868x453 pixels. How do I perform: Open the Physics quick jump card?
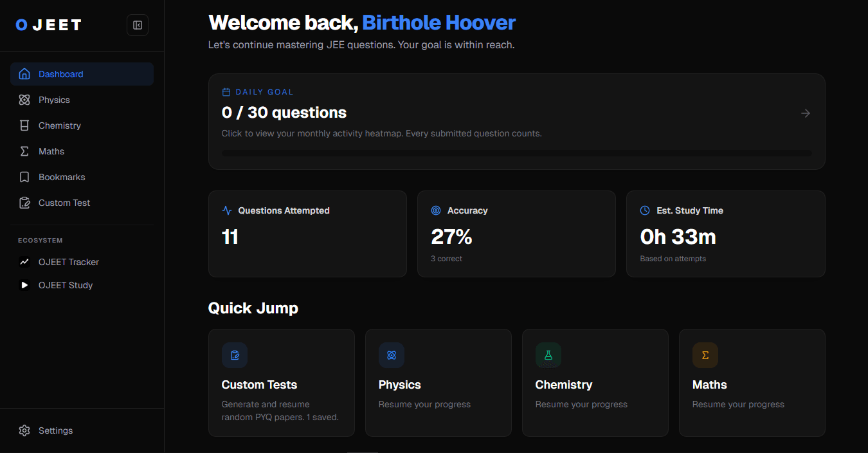pos(439,383)
